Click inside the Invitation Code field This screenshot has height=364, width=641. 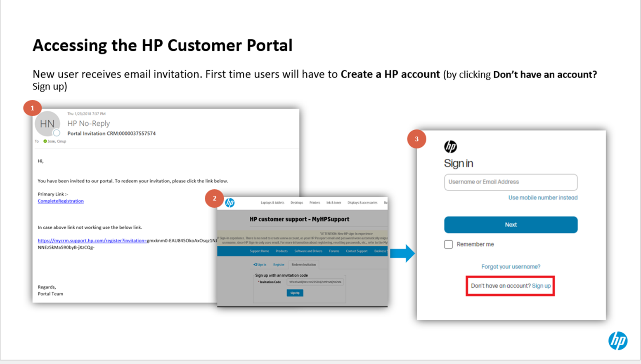[315, 282]
